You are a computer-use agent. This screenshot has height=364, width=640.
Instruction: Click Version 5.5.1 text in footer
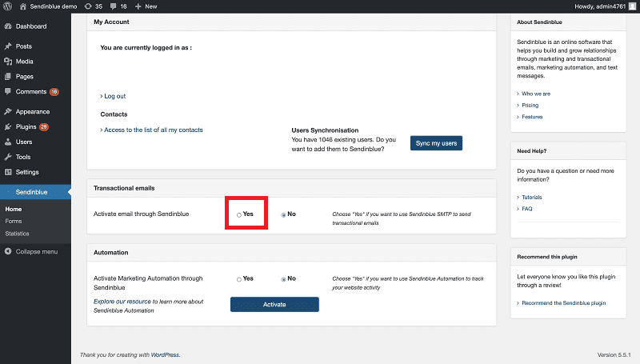(614, 355)
